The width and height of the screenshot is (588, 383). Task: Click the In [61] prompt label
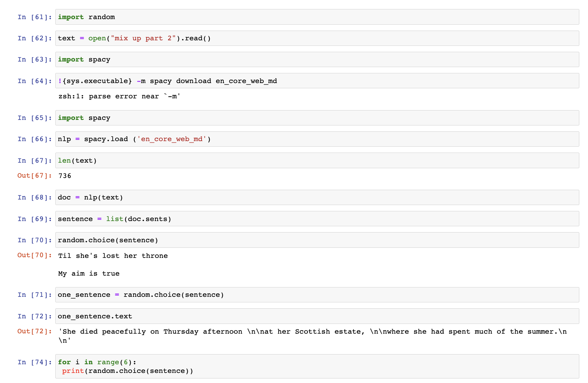point(34,17)
